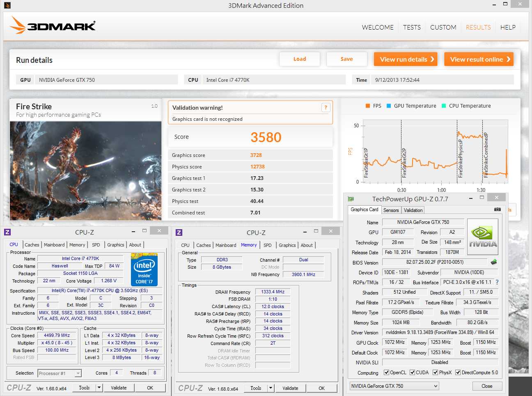Open the NVIDIA GeForce GTX 750 dropdown

tap(394, 386)
